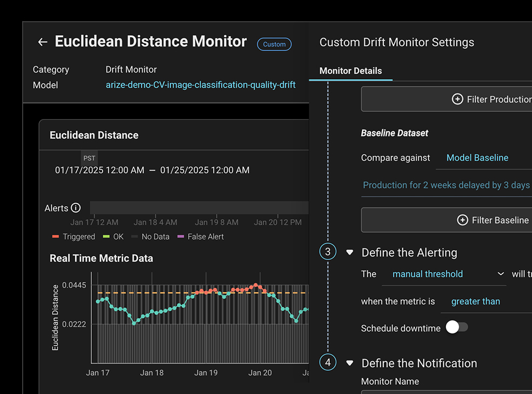
Task: Click the Model Baseline comparison option
Action: pos(477,157)
